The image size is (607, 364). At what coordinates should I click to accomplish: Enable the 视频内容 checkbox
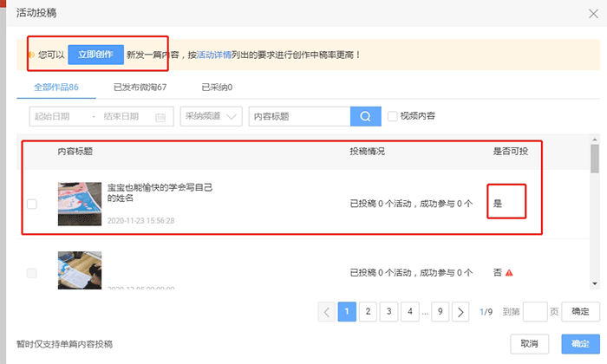tap(393, 116)
